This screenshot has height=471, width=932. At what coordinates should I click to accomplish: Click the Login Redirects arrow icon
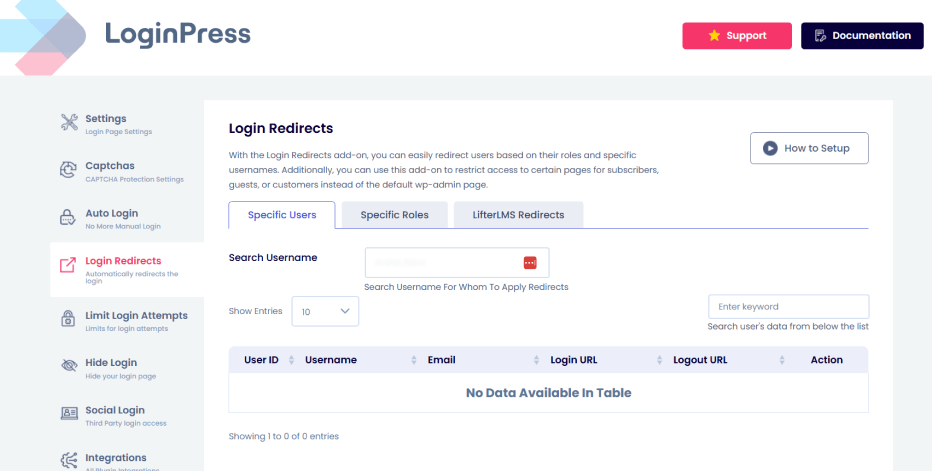pyautogui.click(x=68, y=266)
